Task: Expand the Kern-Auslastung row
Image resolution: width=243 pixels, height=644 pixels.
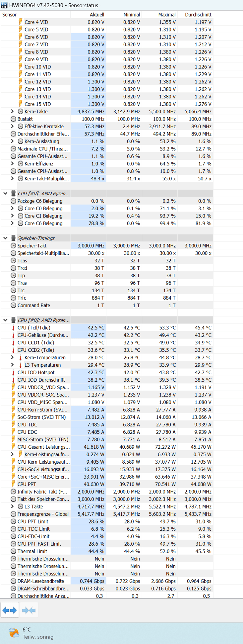Action: 12,141
